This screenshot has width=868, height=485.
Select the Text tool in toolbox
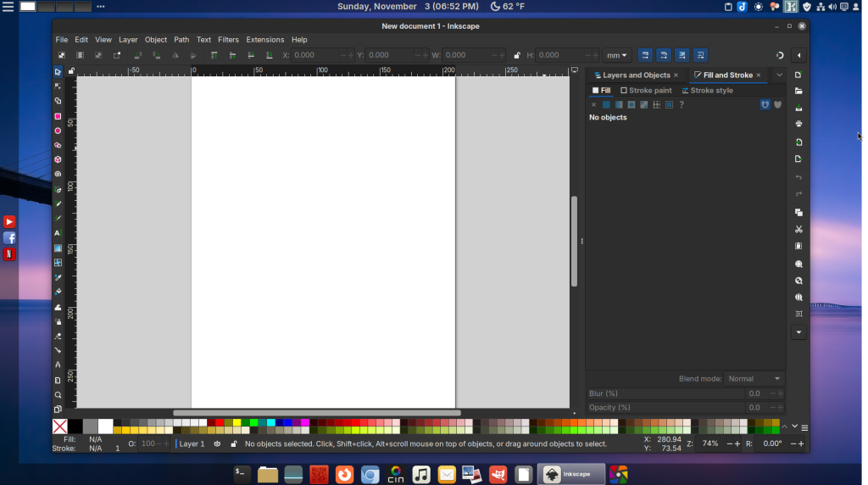(x=58, y=232)
